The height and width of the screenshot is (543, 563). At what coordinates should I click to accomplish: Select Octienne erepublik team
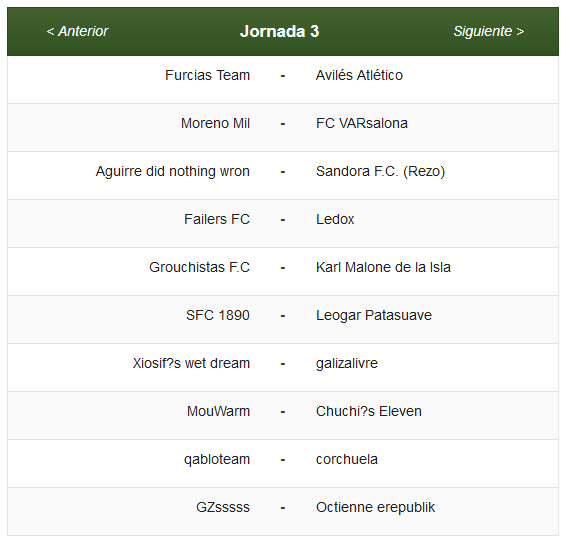click(x=375, y=507)
